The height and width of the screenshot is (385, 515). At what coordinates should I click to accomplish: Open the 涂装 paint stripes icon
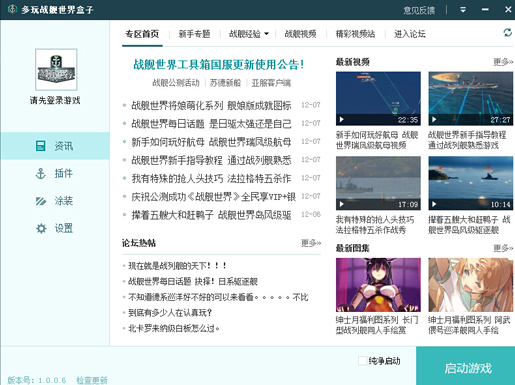pos(41,201)
